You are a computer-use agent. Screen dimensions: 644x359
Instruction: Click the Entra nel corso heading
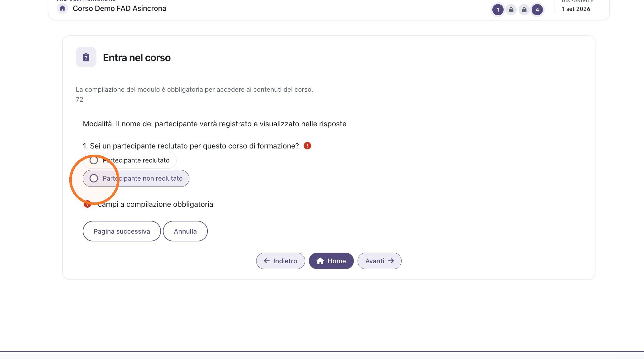click(x=137, y=58)
